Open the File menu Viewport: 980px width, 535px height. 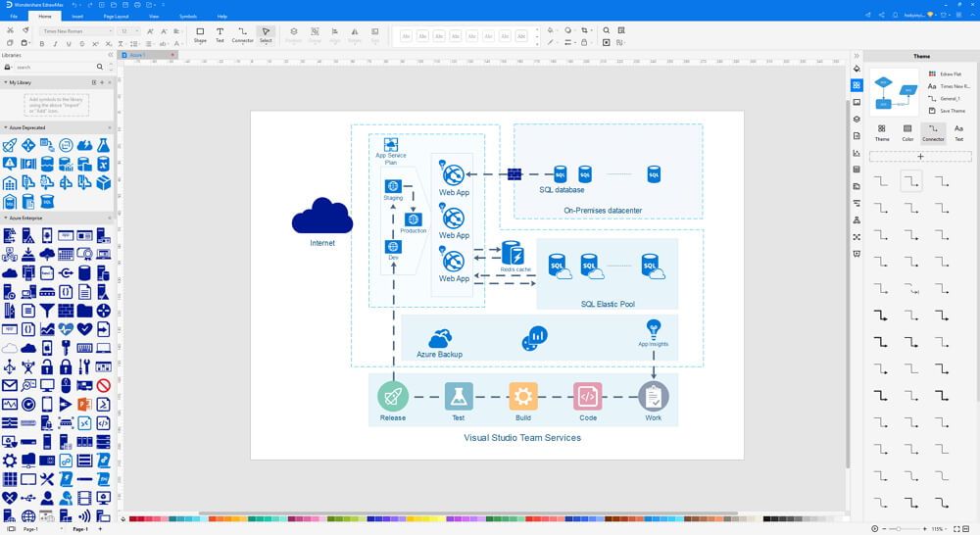click(14, 17)
